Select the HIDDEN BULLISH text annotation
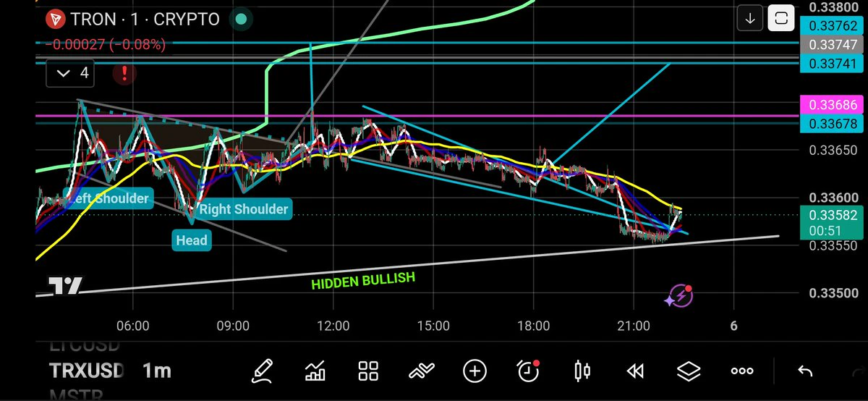This screenshot has width=868, height=401. 363,281
